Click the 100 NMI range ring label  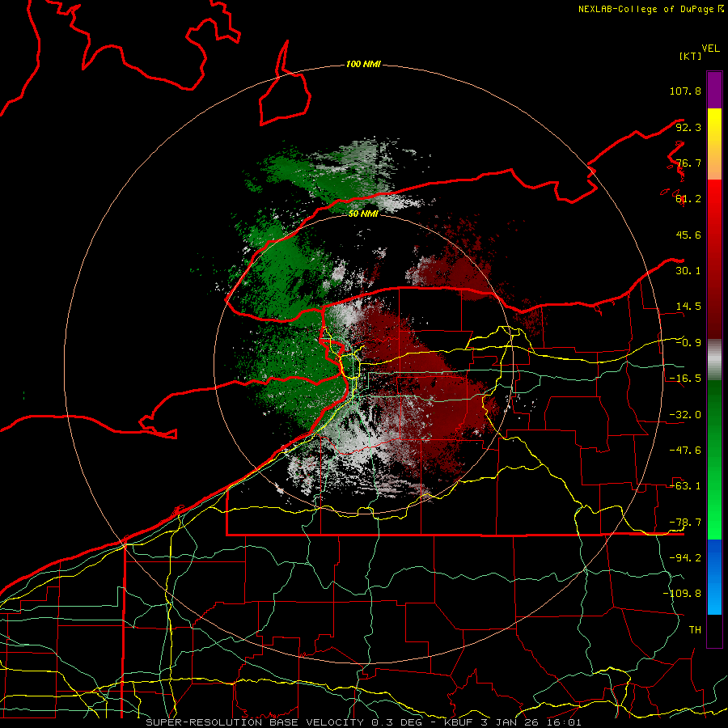363,64
